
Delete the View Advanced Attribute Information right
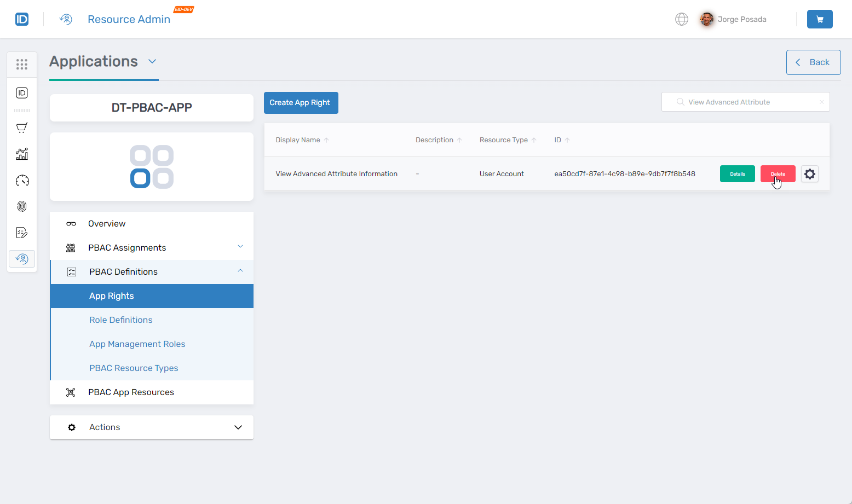pyautogui.click(x=778, y=174)
